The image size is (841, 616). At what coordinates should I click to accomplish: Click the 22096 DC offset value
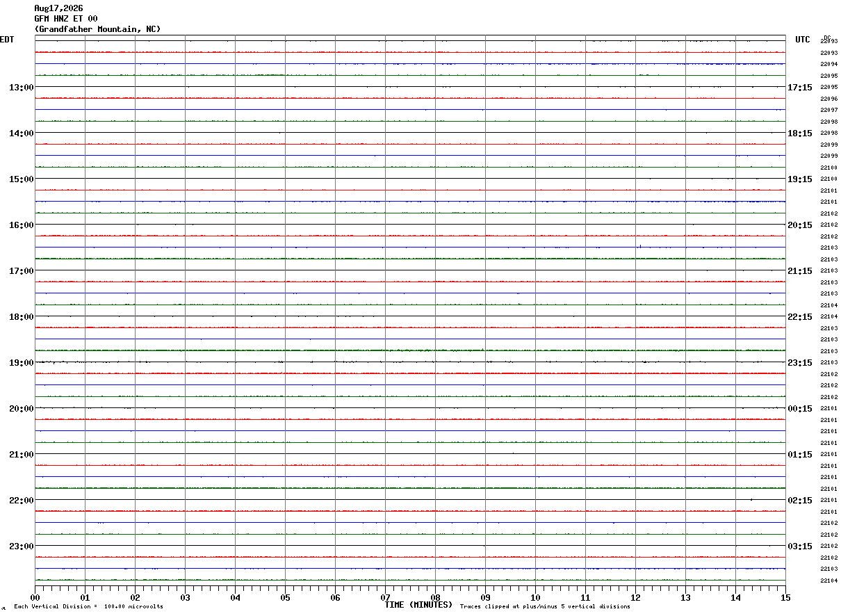pyautogui.click(x=828, y=99)
